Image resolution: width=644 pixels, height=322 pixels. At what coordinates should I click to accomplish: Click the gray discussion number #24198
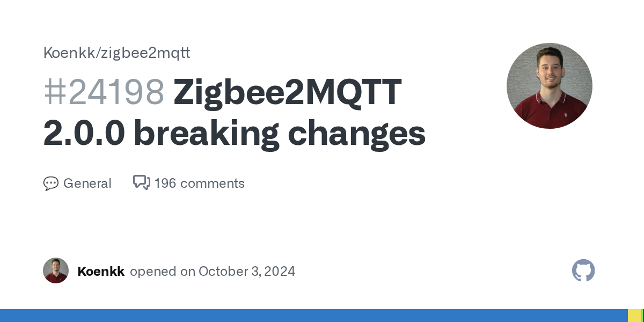click(104, 92)
